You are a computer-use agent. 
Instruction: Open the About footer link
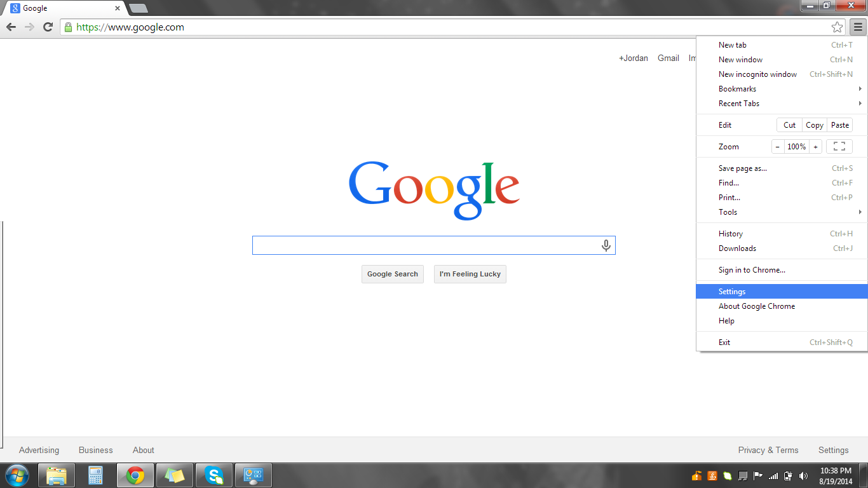point(144,450)
